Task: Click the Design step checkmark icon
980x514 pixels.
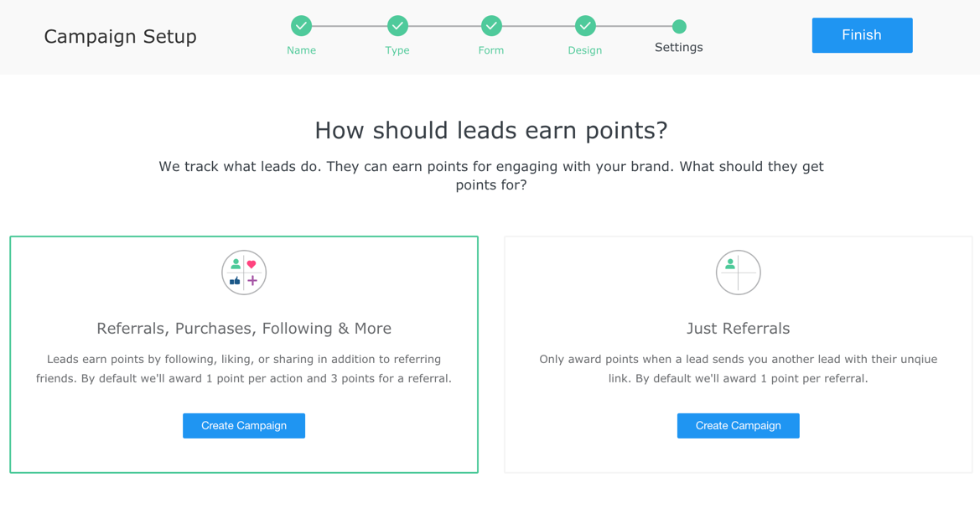Action: tap(585, 26)
